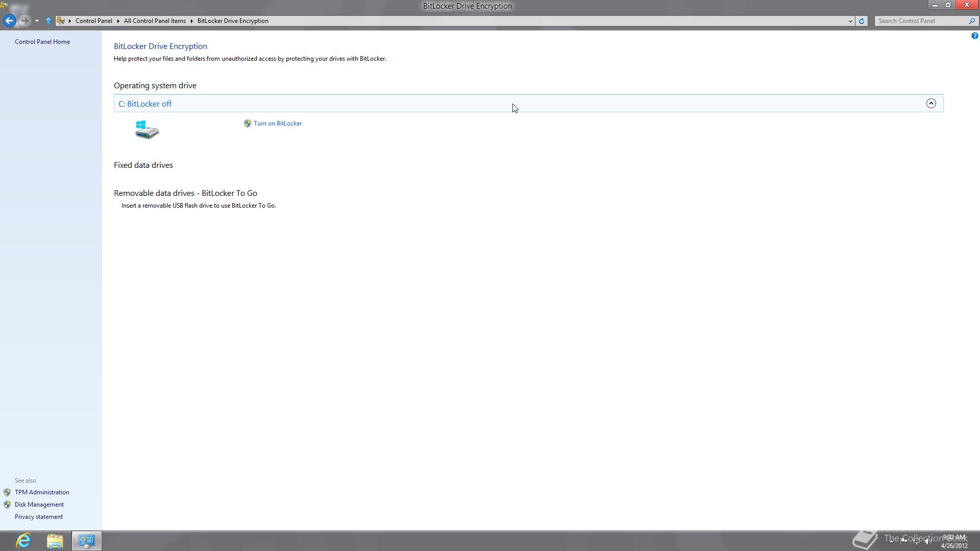
Task: Click shield icon beside Turn on BitLocker
Action: coord(248,123)
